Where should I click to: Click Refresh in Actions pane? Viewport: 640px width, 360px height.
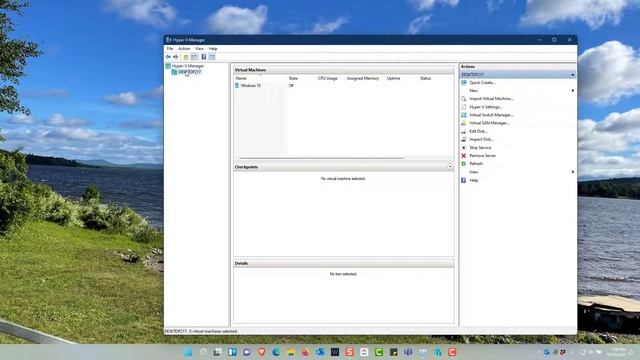[x=476, y=164]
